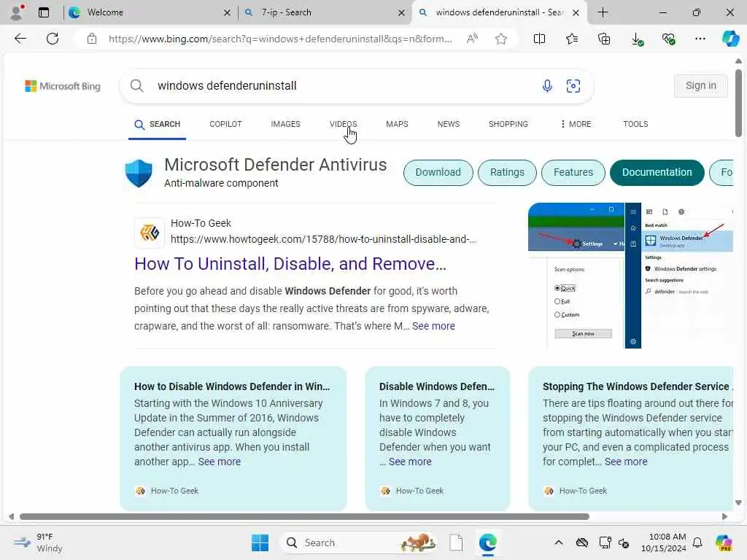Click See more after ransomware snippet
The image size is (747, 560).
(x=433, y=326)
